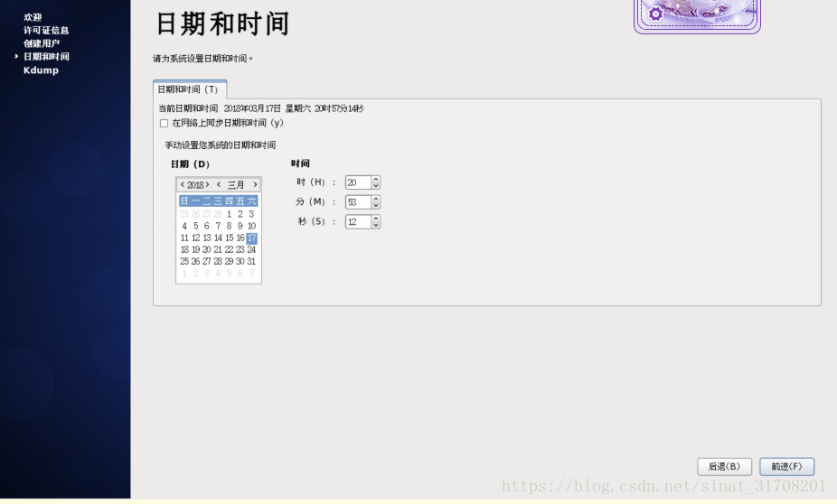Click the 后退(B) back button
The height and width of the screenshot is (504, 837).
pos(724,467)
